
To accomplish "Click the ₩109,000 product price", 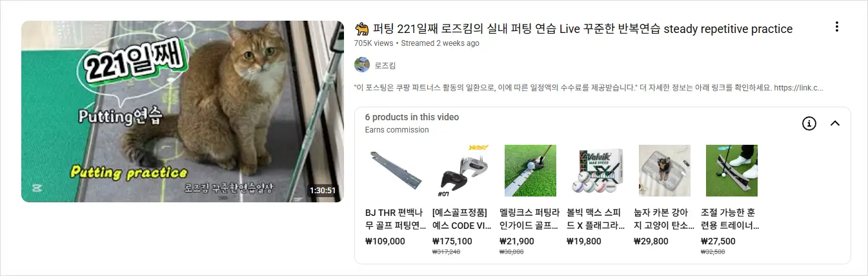I will click(x=385, y=241).
